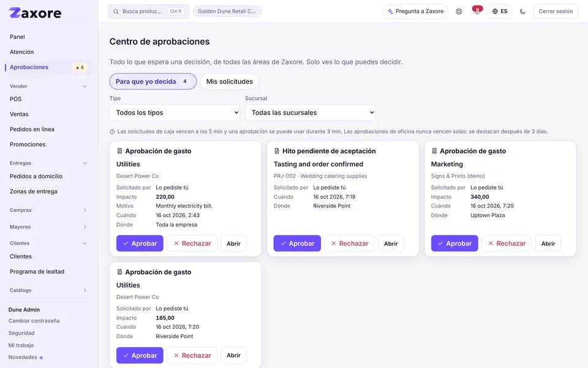
Task: Click the receipt icon on the Marketing card
Action: click(x=434, y=151)
